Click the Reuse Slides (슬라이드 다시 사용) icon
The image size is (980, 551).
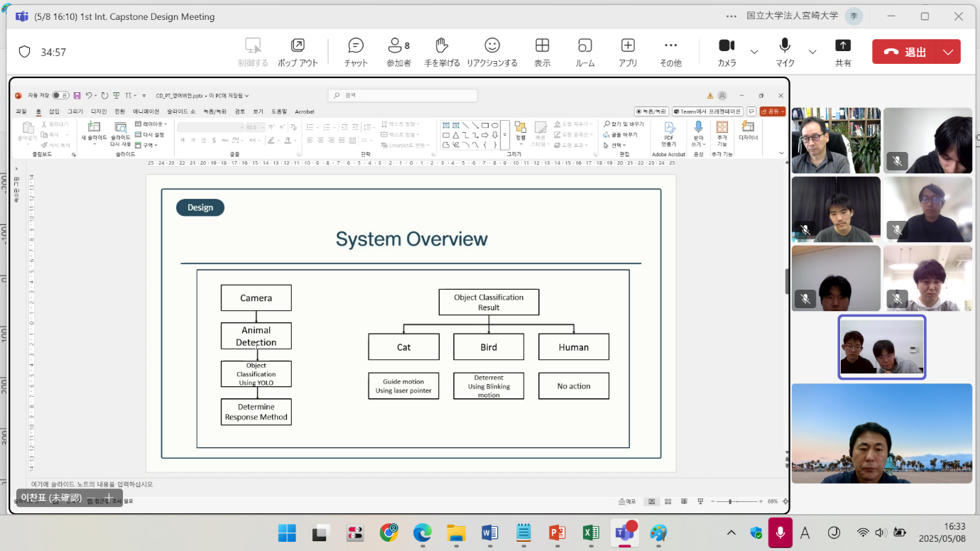(x=121, y=127)
